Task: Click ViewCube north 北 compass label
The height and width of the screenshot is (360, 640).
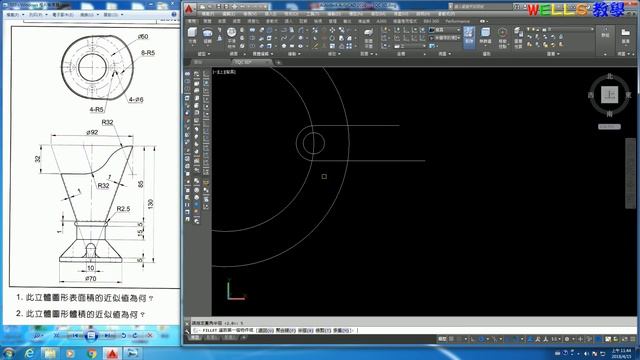Action: [x=609, y=76]
